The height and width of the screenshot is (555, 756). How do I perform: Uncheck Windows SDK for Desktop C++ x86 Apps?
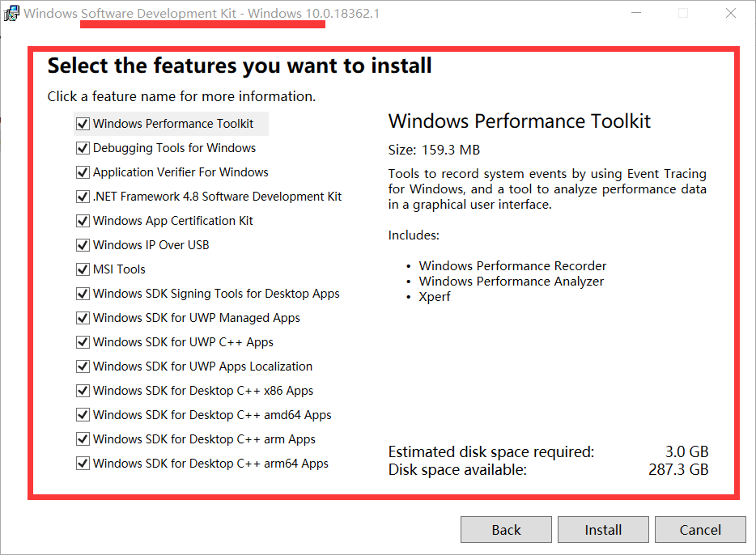(82, 390)
